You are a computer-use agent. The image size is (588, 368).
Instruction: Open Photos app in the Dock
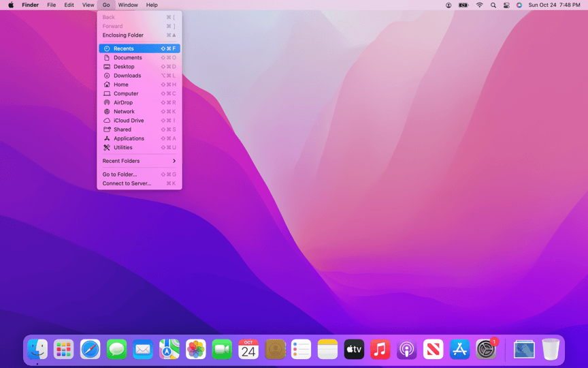click(196, 350)
